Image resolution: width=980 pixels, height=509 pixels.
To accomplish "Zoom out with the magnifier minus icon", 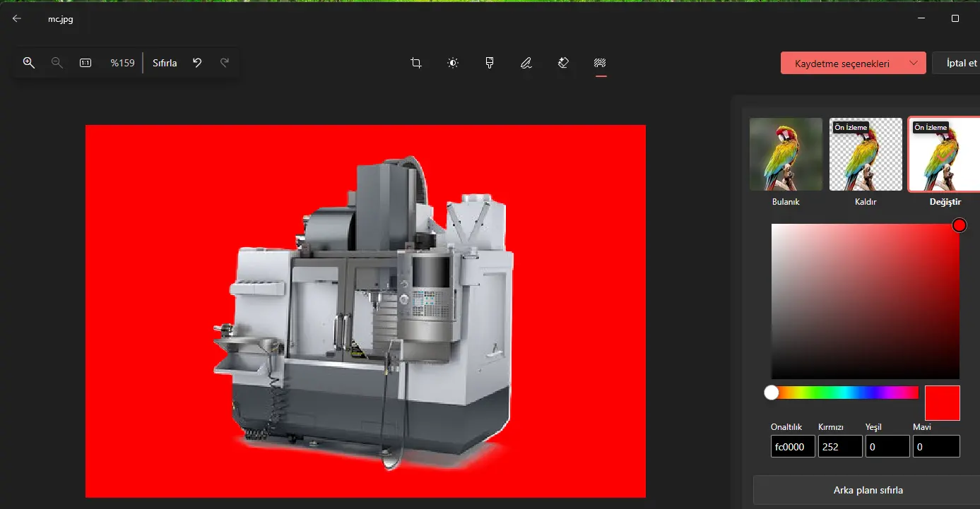I will pyautogui.click(x=57, y=63).
